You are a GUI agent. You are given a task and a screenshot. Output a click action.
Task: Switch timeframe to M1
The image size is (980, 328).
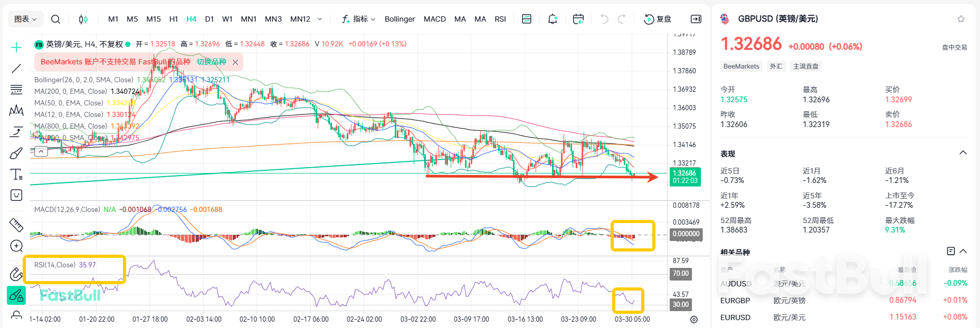point(113,19)
